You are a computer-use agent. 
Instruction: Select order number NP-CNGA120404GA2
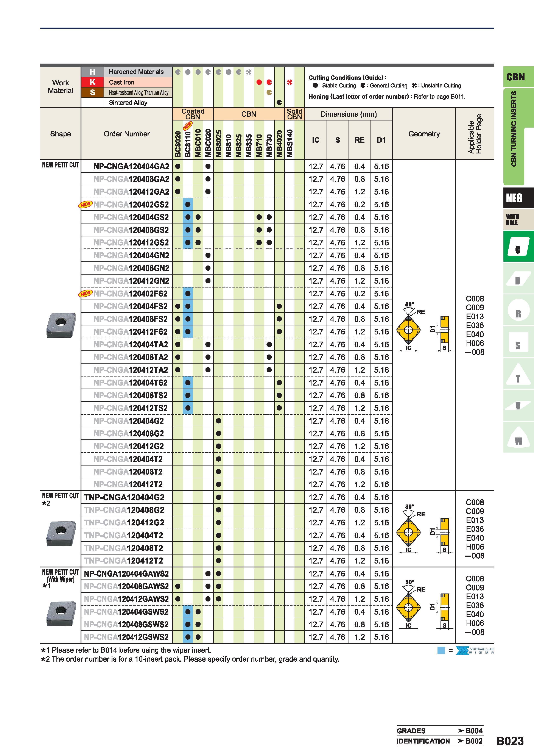point(131,167)
